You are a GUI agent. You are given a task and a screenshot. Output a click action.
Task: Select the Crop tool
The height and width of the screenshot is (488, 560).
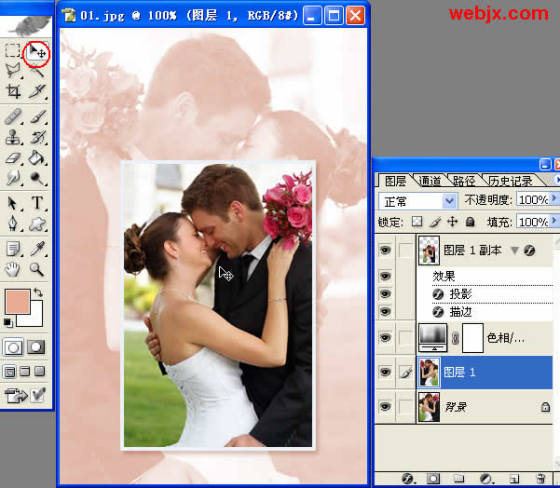pos(13,91)
